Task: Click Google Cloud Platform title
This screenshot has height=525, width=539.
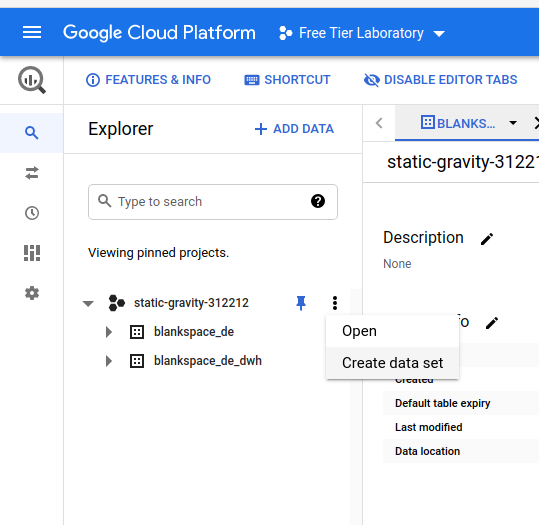Action: click(x=159, y=33)
